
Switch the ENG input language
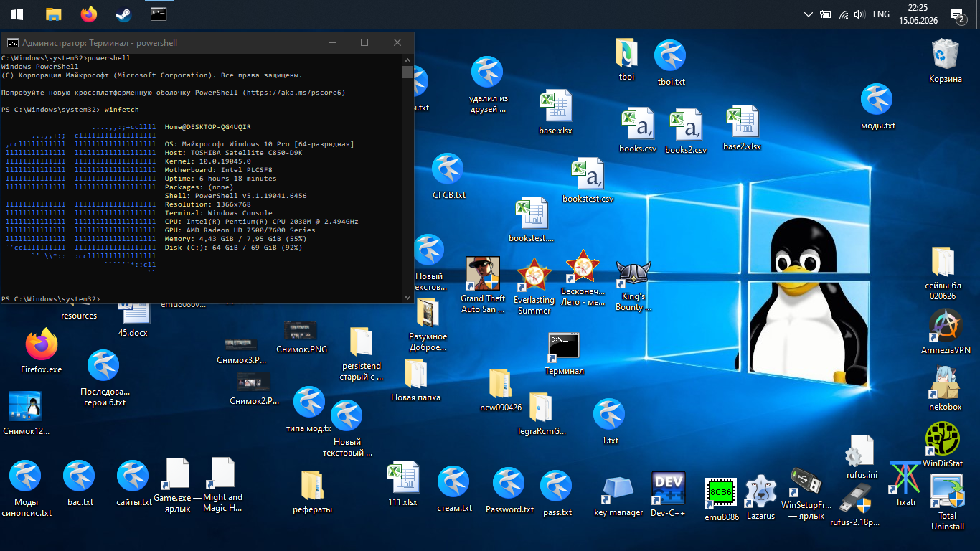(x=881, y=14)
